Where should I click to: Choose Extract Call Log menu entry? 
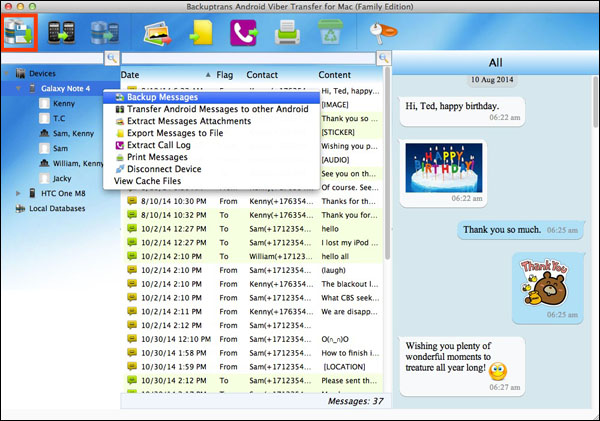click(212, 145)
